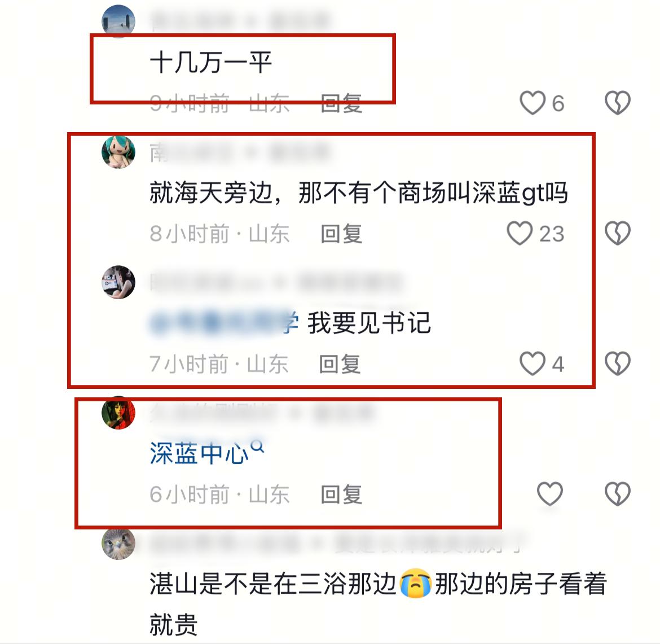Like the "我要见书记" comment
The height and width of the screenshot is (644, 660).
click(x=533, y=363)
